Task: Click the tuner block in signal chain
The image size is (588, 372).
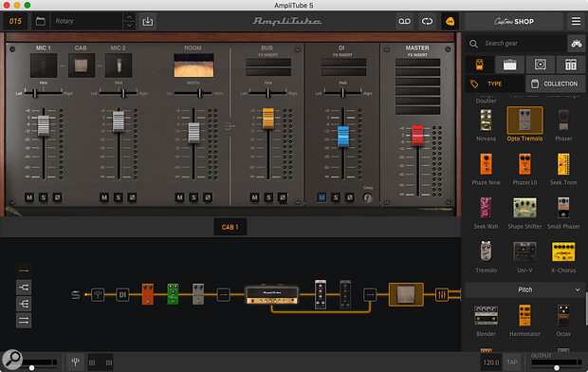Action: (98, 295)
